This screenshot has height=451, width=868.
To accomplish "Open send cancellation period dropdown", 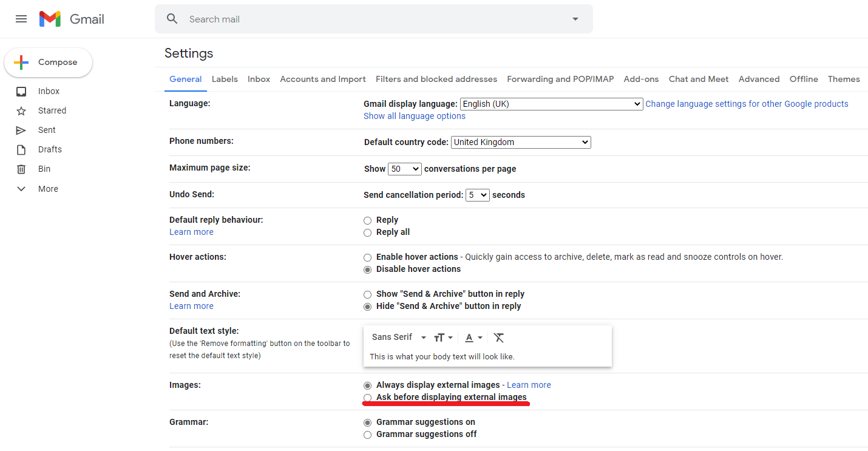I will coord(477,195).
